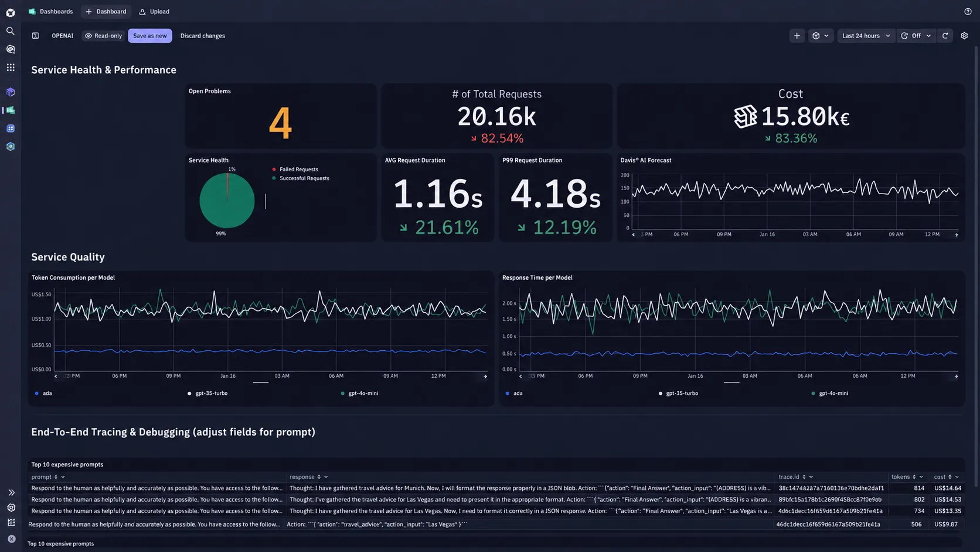The image size is (980, 552).
Task: Open the tokens column header menu
Action: (x=921, y=477)
